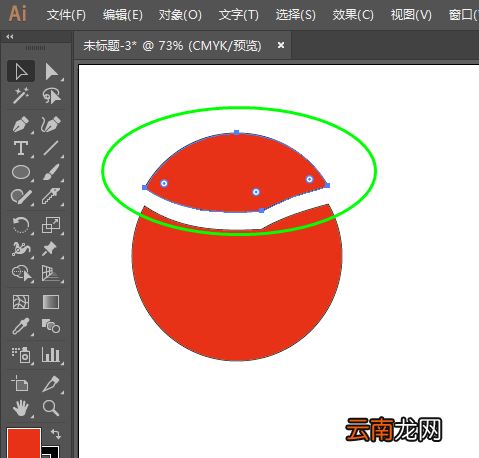Choose the Artboard tool
The width and height of the screenshot is (479, 458).
tap(21, 383)
